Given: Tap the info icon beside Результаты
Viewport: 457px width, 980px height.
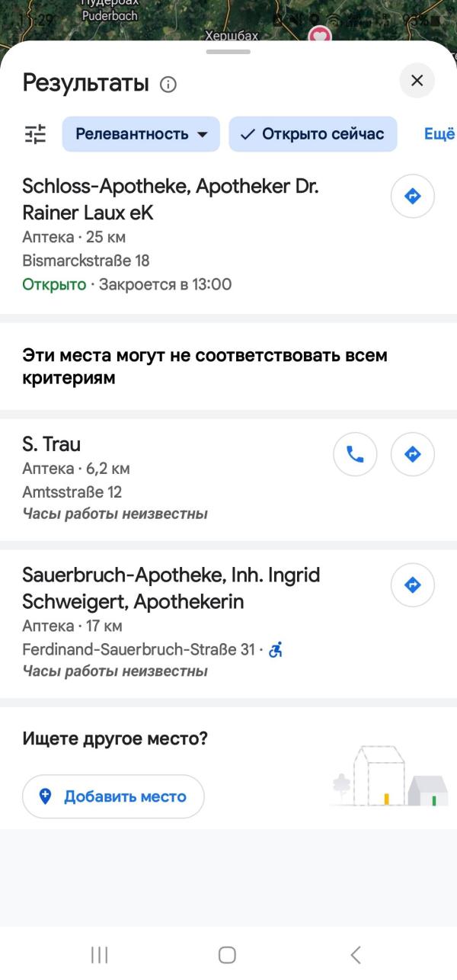Looking at the screenshot, I should click(x=168, y=84).
